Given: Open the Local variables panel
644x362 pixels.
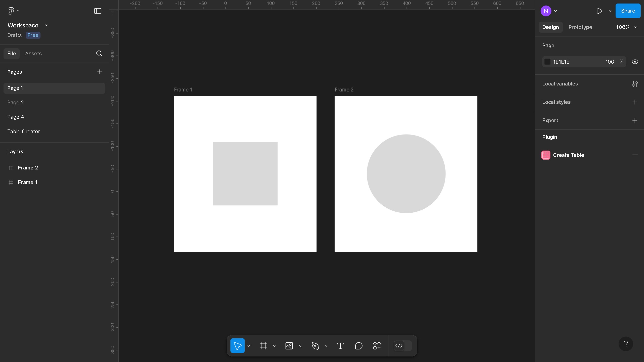Looking at the screenshot, I should point(635,84).
